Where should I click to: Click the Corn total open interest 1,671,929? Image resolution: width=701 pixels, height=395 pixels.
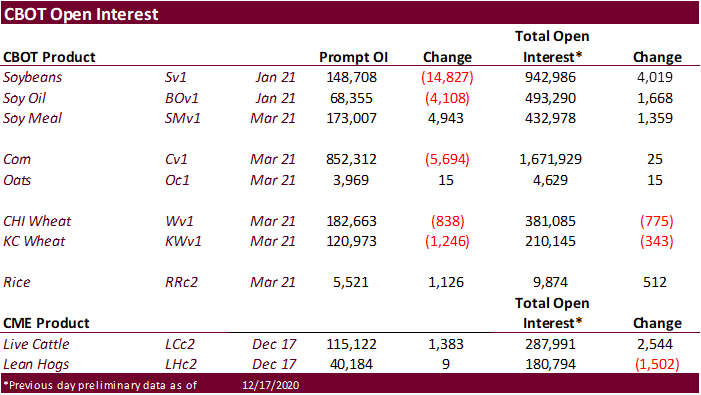click(550, 159)
